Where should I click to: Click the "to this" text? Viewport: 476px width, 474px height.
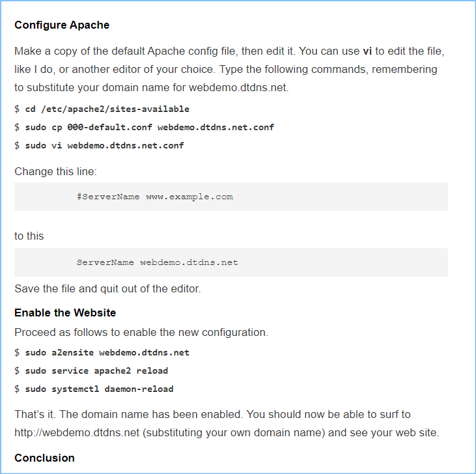point(29,236)
